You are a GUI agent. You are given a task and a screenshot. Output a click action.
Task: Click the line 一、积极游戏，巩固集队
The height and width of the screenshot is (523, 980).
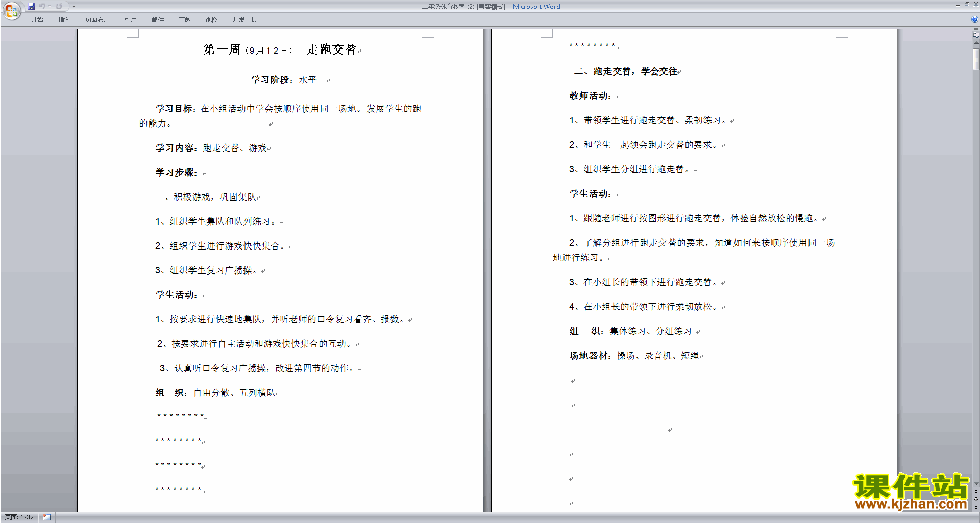[x=206, y=197]
